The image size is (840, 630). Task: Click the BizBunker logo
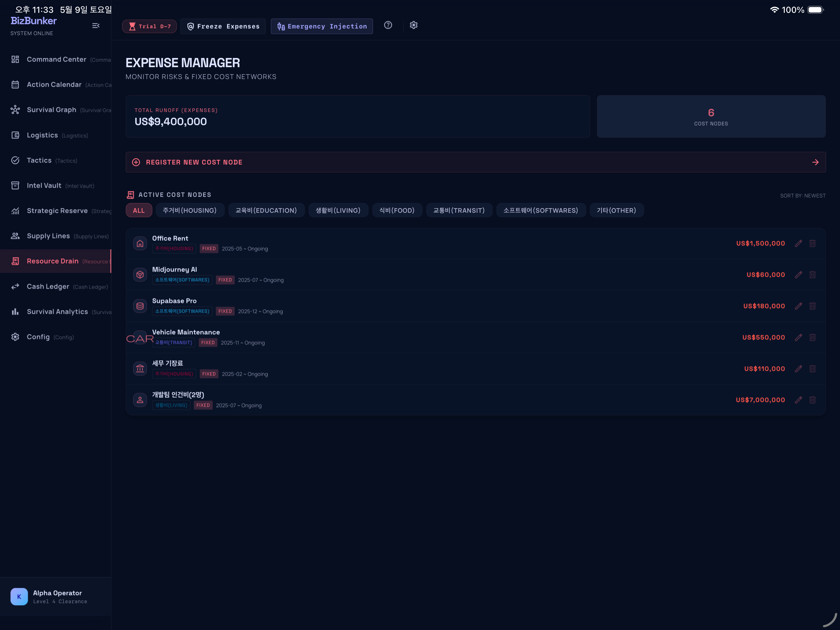[33, 21]
